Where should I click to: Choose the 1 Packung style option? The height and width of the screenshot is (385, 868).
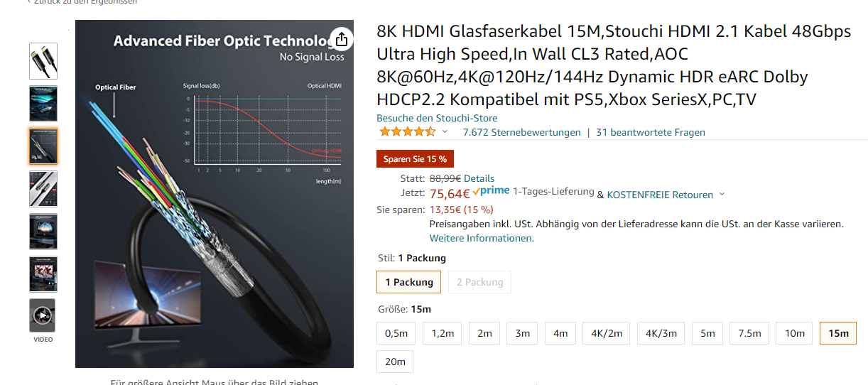(x=409, y=282)
